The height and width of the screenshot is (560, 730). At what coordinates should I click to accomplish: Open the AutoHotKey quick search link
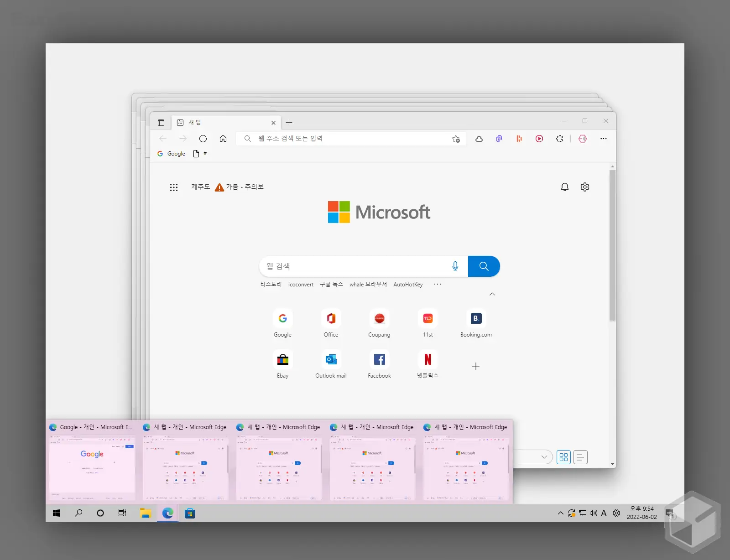click(x=408, y=284)
